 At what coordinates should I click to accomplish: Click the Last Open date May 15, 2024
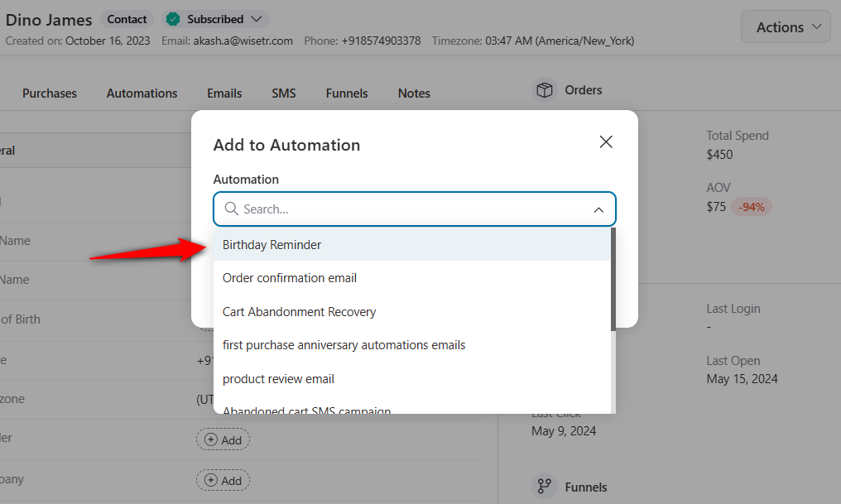[x=742, y=378]
